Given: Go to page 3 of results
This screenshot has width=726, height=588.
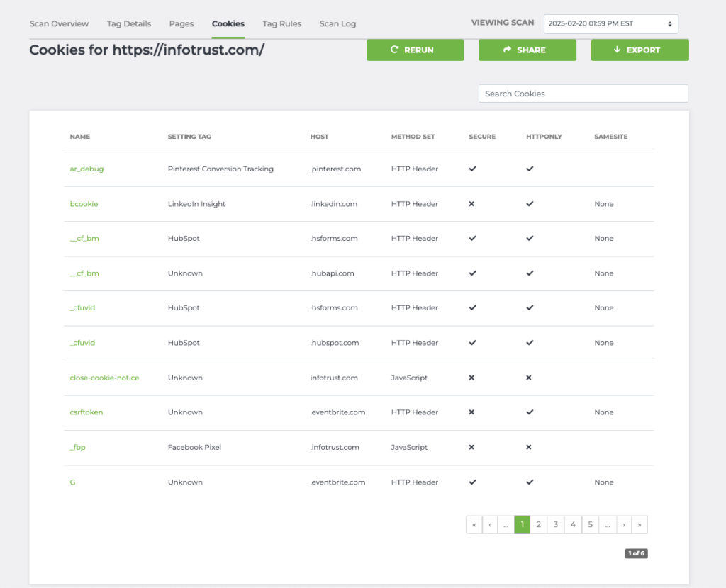Looking at the screenshot, I should (556, 525).
